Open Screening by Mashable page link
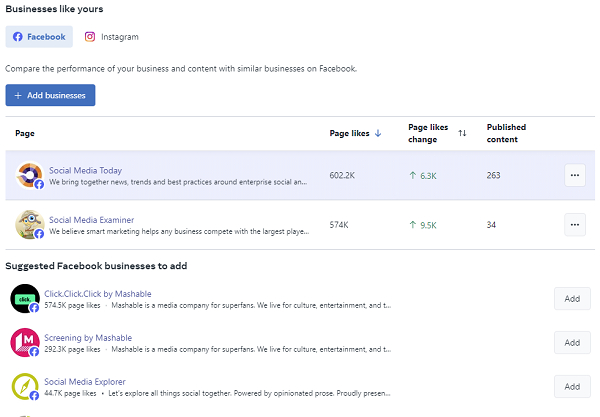 (88, 338)
